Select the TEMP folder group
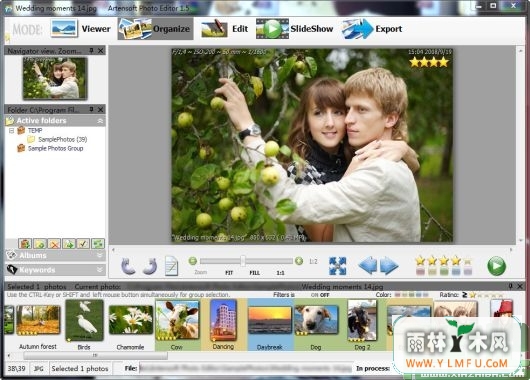This screenshot has width=530, height=380. (x=35, y=130)
